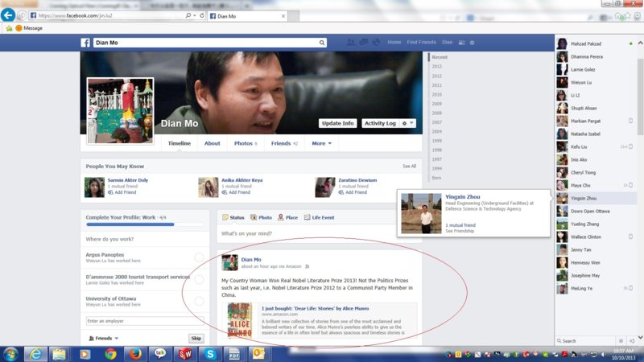Click the What's on your mind field

(319, 233)
